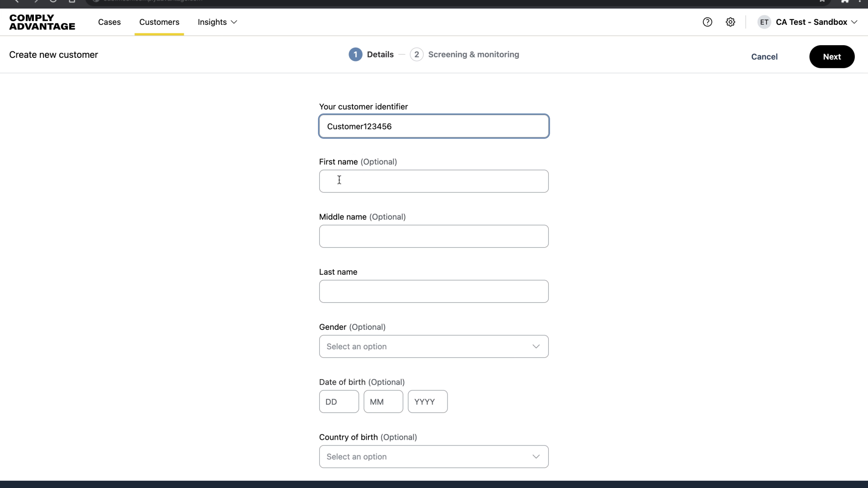Click Cancel to discard the new customer
The image size is (868, 488).
click(x=764, y=56)
